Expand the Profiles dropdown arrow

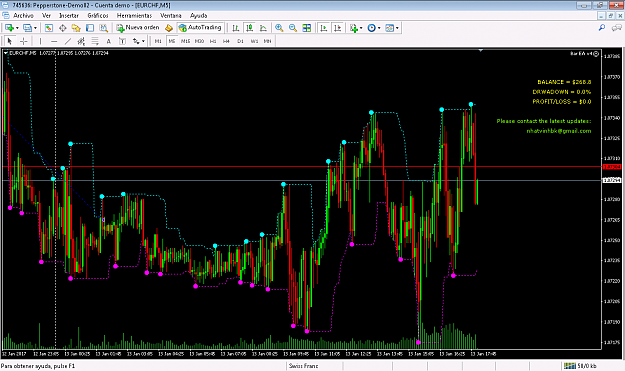pyautogui.click(x=35, y=28)
